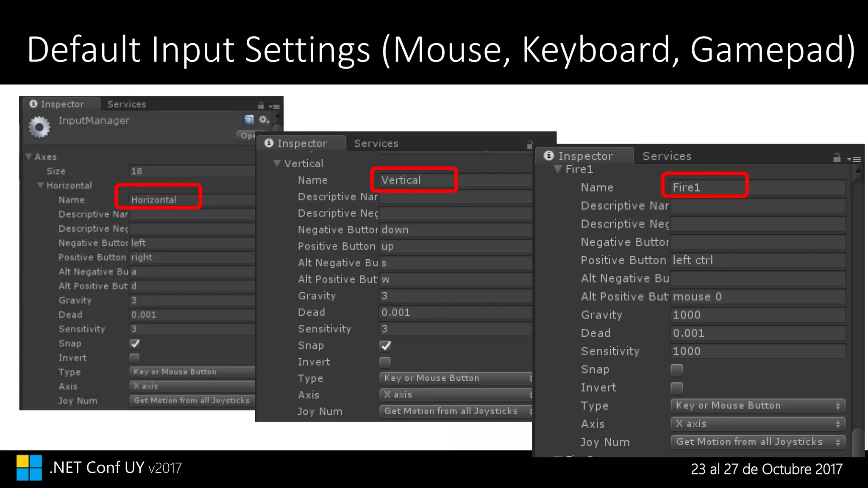Enable Invert checkbox for Vertical axis

(x=385, y=362)
